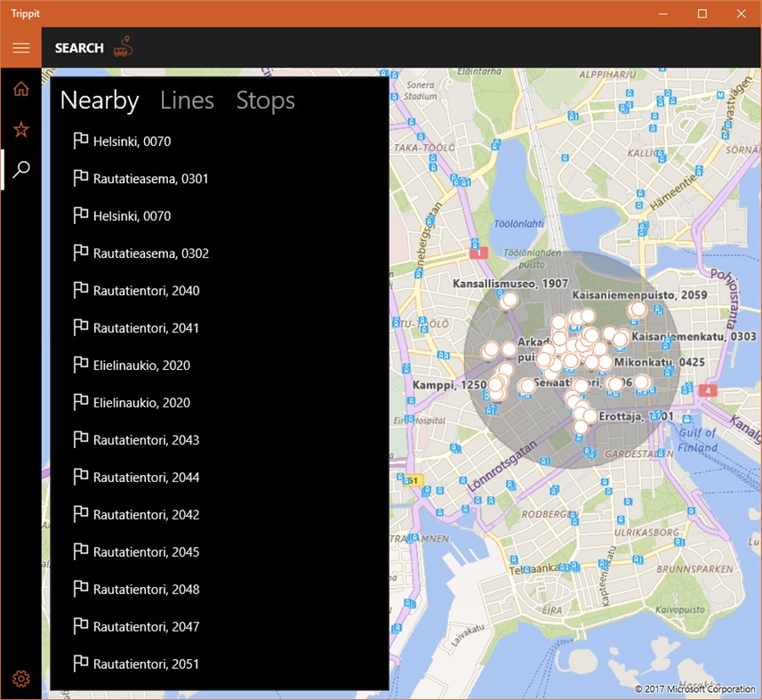Click the Search magnifier icon in sidebar
762x700 pixels.
pos(20,169)
